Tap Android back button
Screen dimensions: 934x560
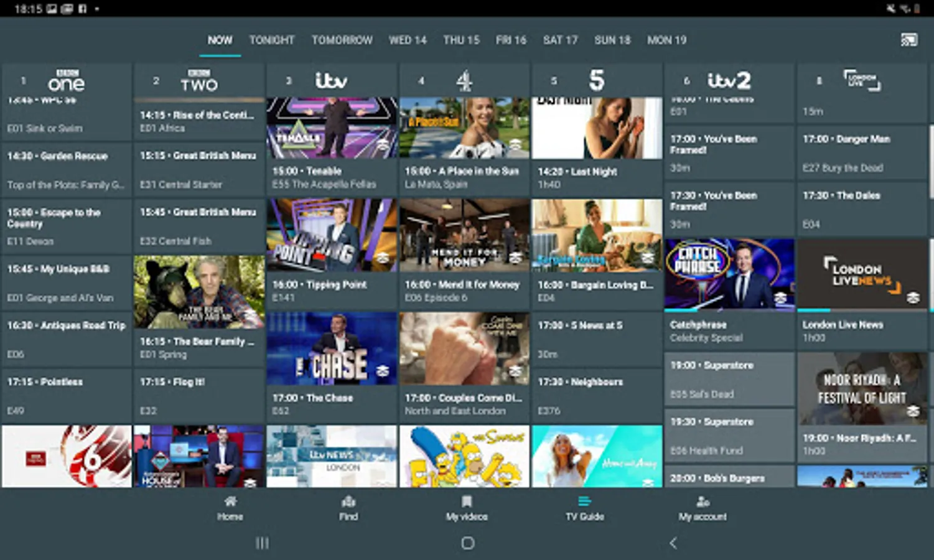673,543
